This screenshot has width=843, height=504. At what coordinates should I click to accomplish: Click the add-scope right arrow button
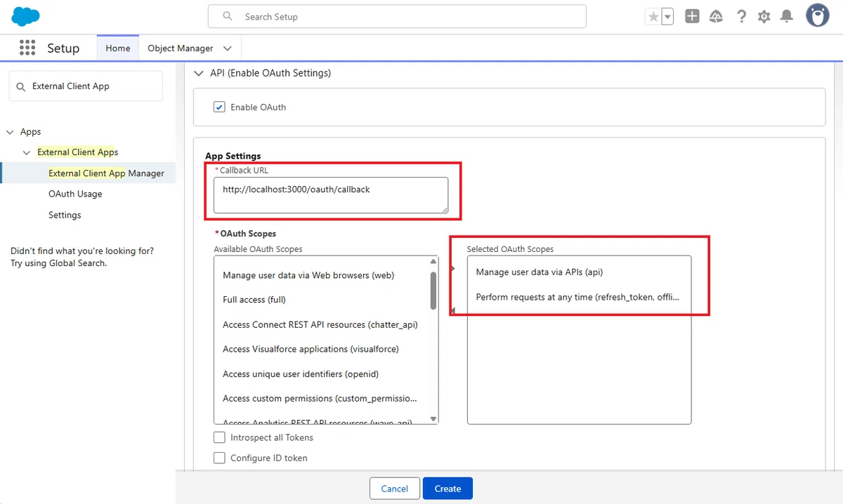click(452, 268)
